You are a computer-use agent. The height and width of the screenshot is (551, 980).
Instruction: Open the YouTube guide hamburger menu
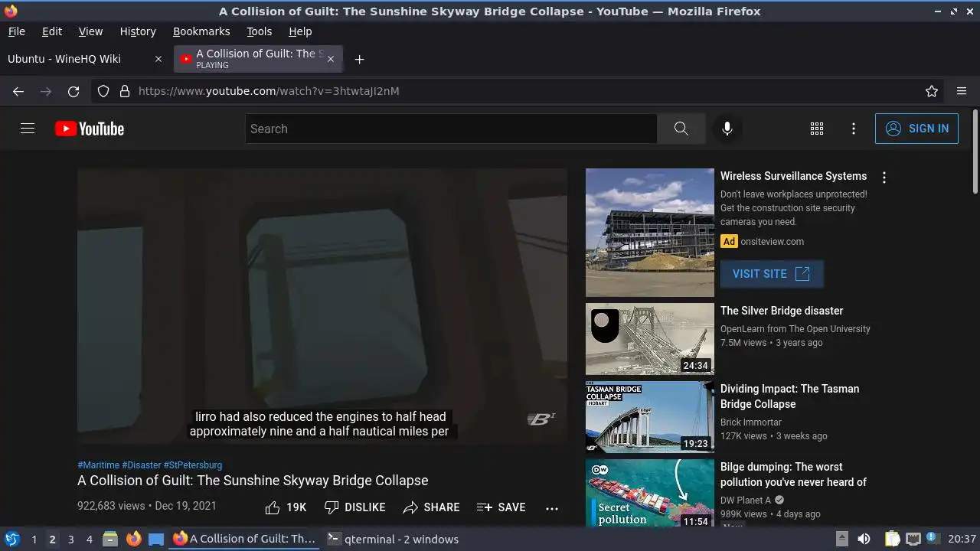click(28, 129)
